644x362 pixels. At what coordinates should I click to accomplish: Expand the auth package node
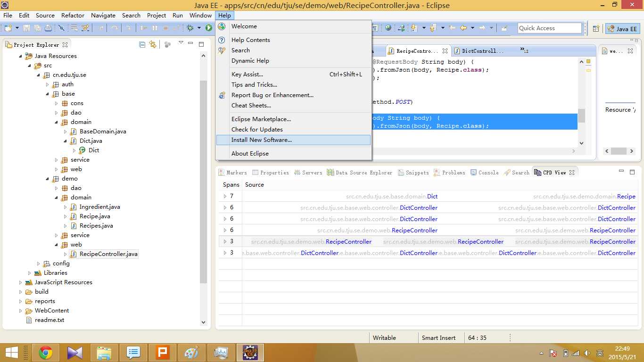click(x=48, y=84)
